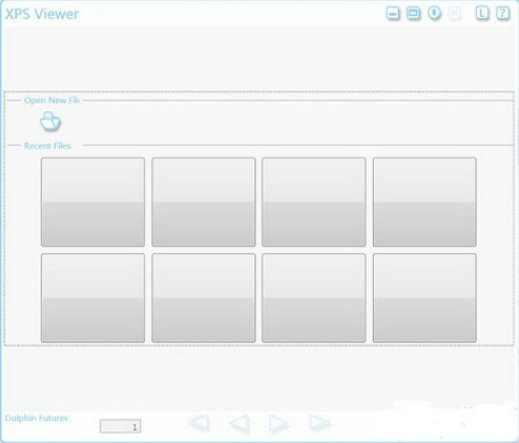This screenshot has width=519, height=443.
Task: Click the page number field showing 1
Action: [x=120, y=426]
